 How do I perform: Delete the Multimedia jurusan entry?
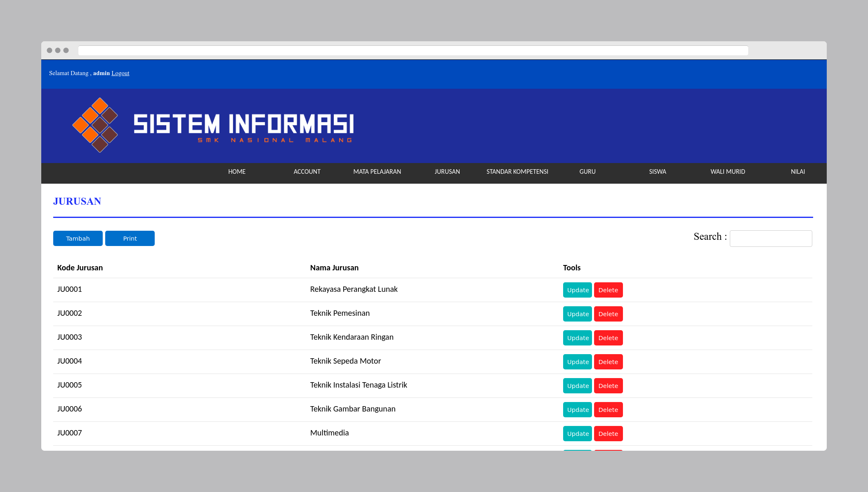[x=608, y=433]
